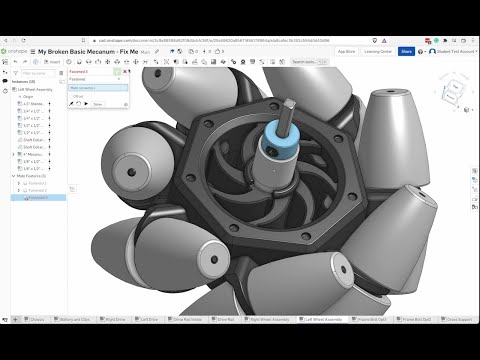The image size is (480, 360).
Task: Redo the last action
Action: pos(25,62)
